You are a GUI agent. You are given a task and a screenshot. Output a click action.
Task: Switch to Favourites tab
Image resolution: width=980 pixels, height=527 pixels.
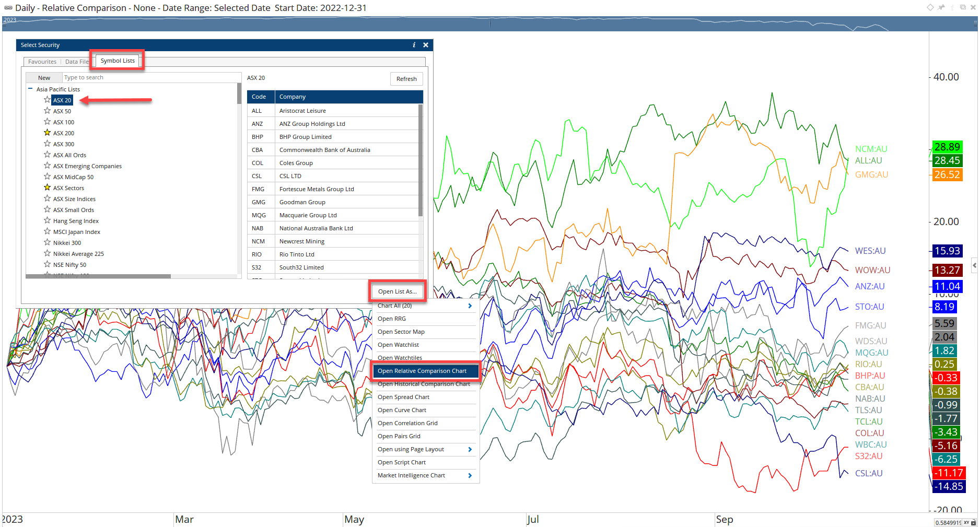point(42,62)
